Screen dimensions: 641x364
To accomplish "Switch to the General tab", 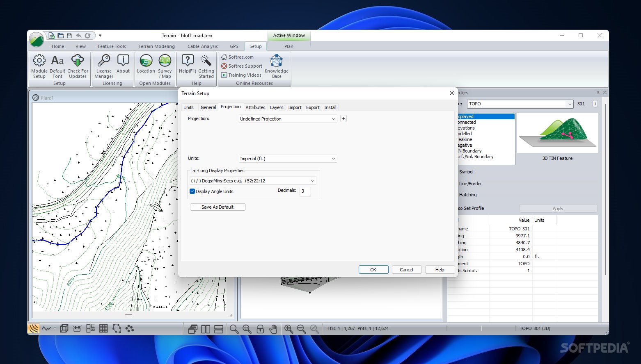I will pos(208,107).
